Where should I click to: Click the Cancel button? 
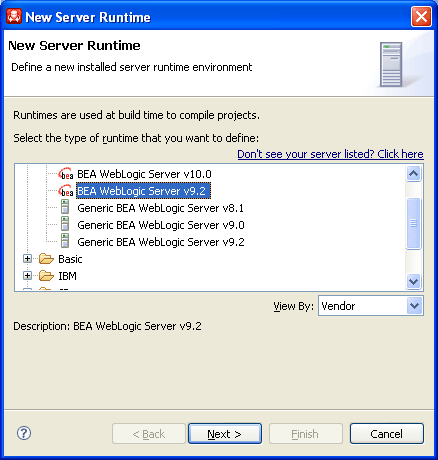click(x=387, y=434)
